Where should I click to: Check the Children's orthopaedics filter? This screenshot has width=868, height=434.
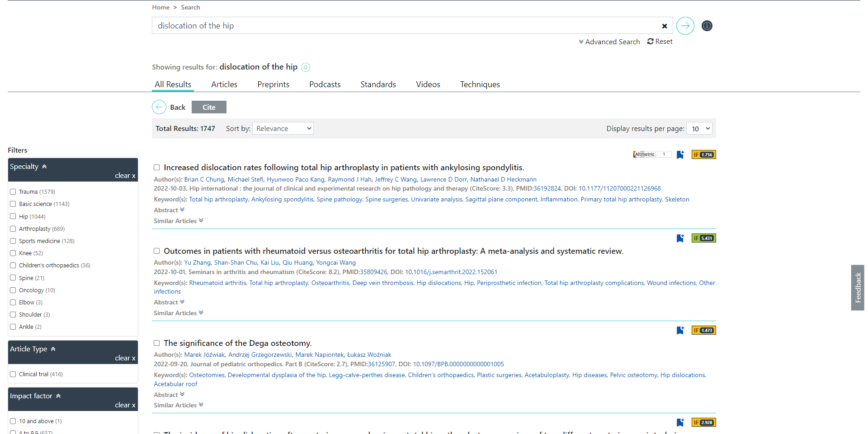click(13, 266)
